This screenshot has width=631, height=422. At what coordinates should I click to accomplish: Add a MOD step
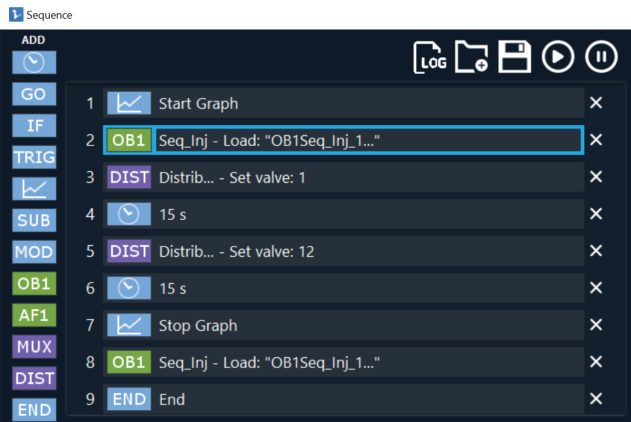tap(34, 252)
